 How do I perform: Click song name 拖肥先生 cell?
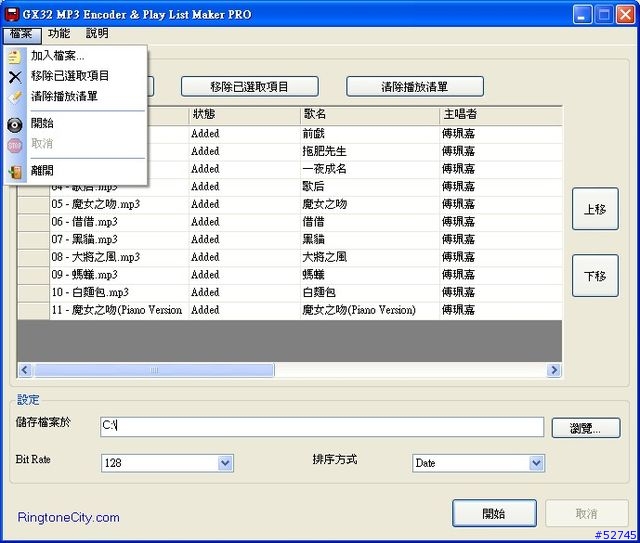pyautogui.click(x=370, y=151)
